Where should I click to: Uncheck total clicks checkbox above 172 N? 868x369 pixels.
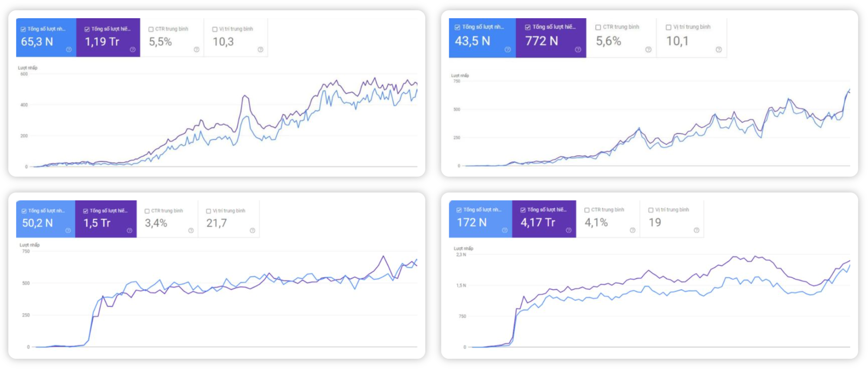coord(459,210)
